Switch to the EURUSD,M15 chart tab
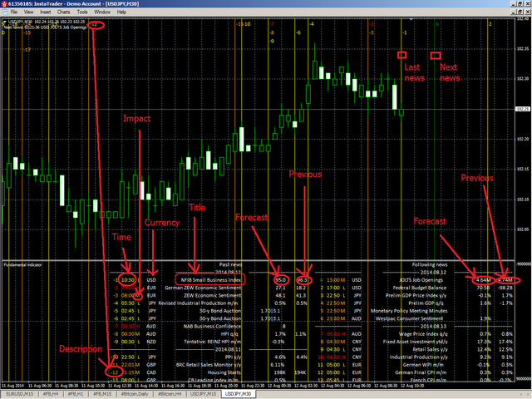 coord(20,394)
